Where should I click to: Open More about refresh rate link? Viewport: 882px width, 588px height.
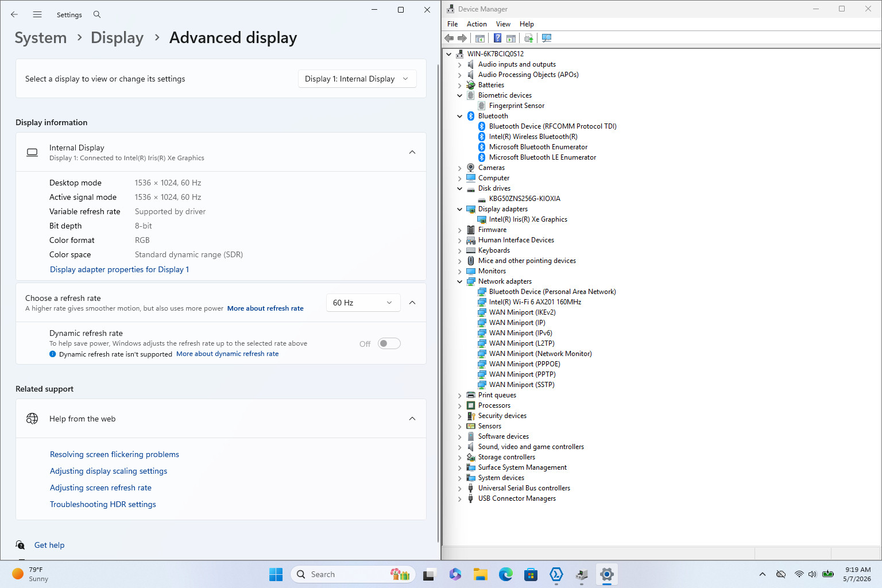(x=265, y=308)
